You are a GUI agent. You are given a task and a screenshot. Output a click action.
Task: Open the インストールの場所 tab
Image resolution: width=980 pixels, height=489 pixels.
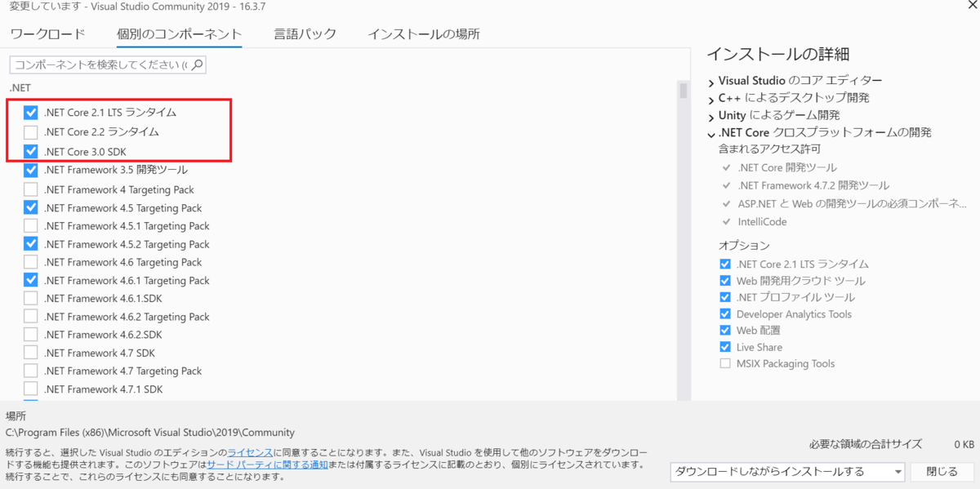click(x=423, y=34)
